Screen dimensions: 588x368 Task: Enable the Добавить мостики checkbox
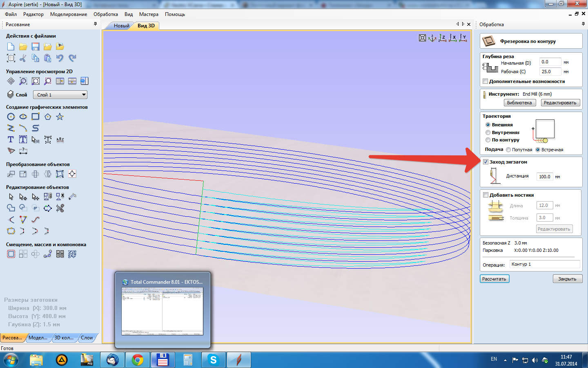click(x=486, y=195)
